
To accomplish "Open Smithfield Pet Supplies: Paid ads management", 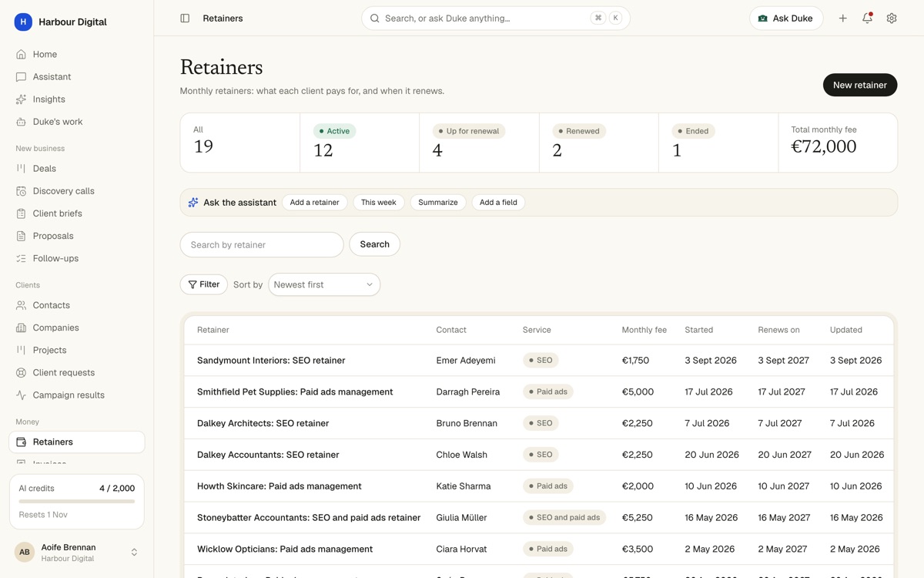I will pyautogui.click(x=539, y=392).
